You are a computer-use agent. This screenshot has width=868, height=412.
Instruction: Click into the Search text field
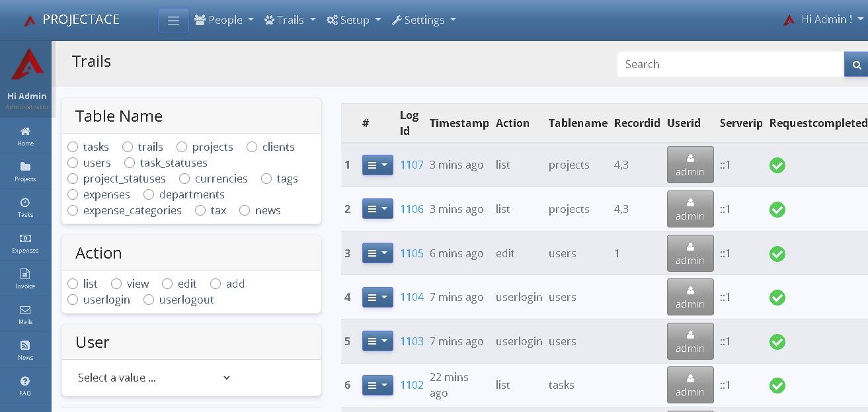pos(730,64)
